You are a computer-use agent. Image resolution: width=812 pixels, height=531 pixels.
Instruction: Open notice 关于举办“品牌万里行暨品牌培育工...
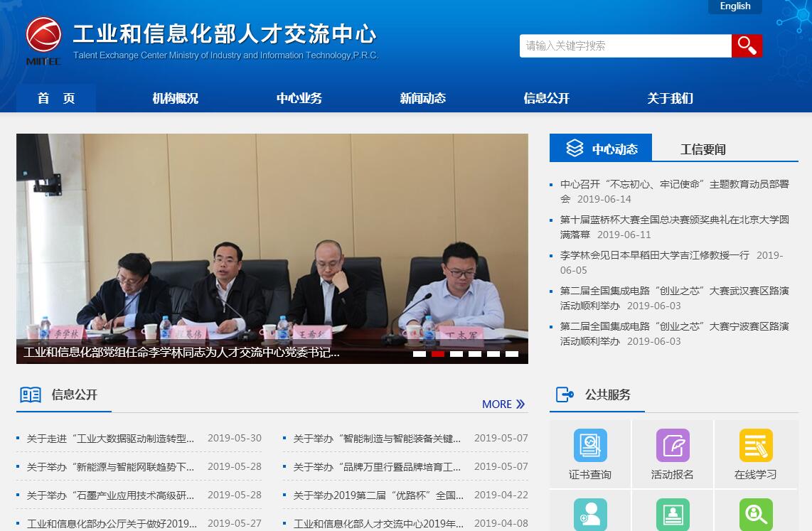click(x=377, y=467)
